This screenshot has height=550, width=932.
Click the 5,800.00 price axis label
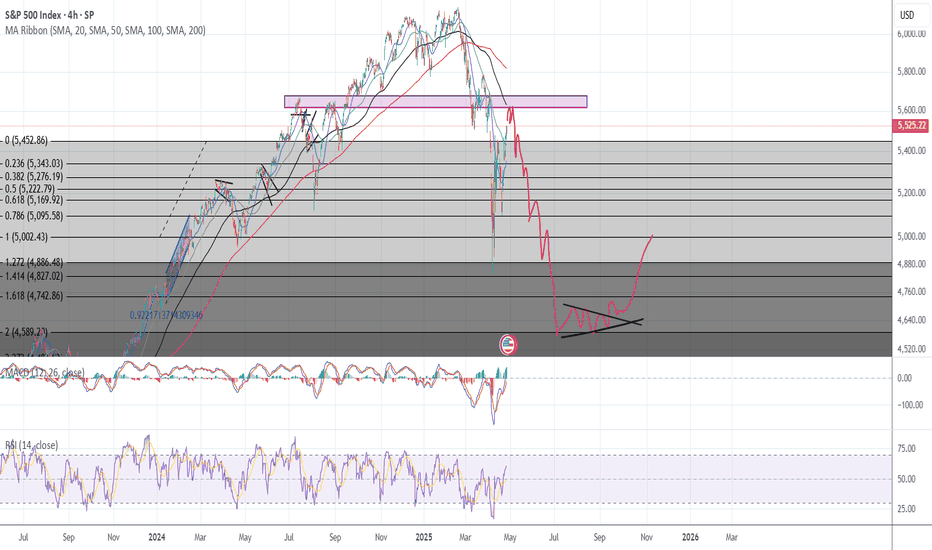pos(911,72)
